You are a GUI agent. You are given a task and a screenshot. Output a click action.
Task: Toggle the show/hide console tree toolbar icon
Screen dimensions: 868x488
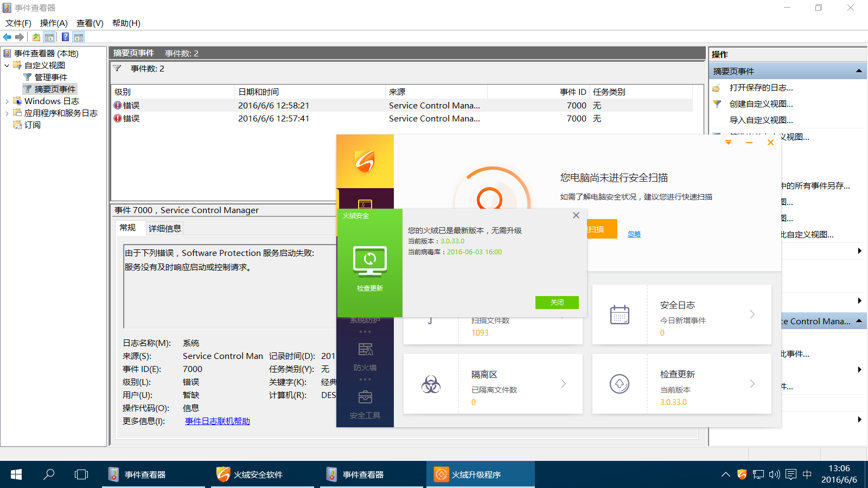point(49,37)
